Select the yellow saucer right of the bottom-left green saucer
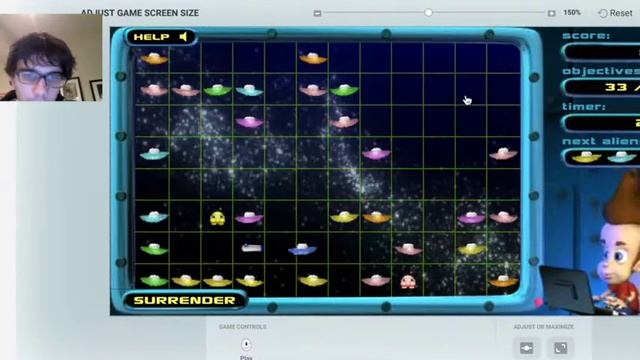The width and height of the screenshot is (640, 360). point(186,280)
